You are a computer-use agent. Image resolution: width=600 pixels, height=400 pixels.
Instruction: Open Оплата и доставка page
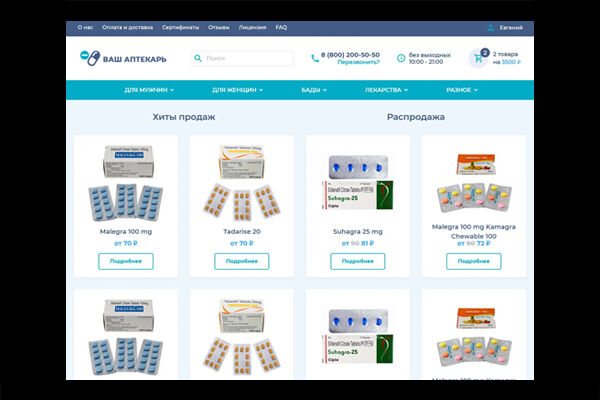(x=127, y=28)
